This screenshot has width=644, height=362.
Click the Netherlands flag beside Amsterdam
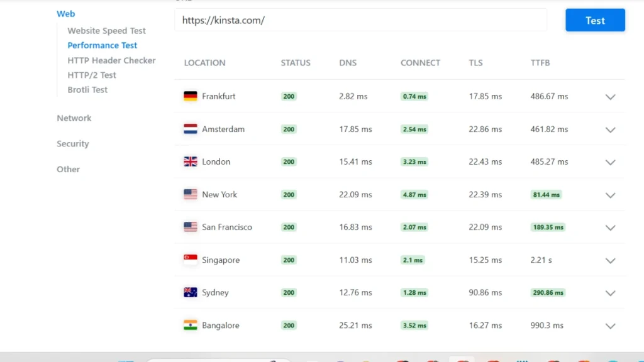coord(190,129)
